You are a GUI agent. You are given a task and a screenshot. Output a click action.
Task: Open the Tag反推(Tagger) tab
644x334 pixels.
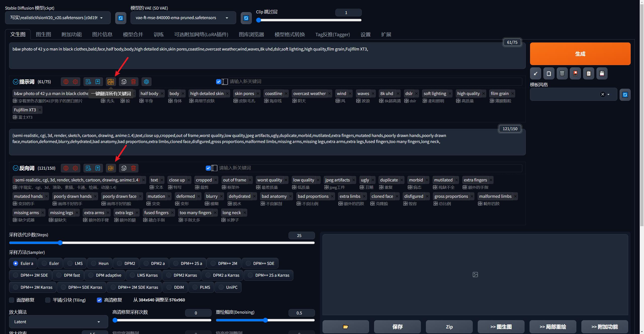click(x=332, y=34)
